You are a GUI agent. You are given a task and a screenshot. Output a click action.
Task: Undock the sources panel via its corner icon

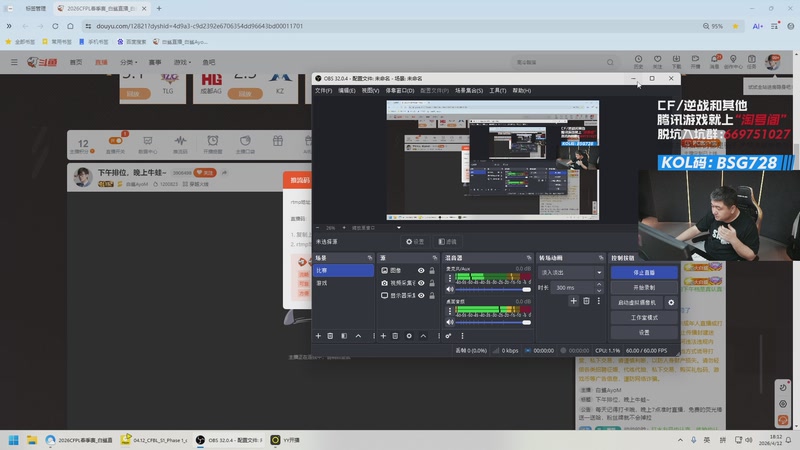(x=435, y=258)
